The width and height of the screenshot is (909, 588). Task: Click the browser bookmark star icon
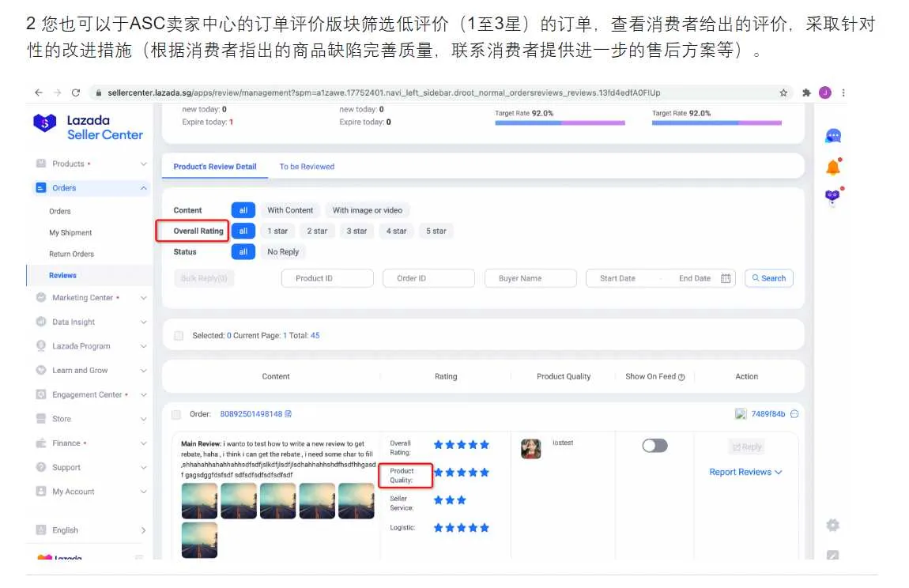click(x=783, y=92)
